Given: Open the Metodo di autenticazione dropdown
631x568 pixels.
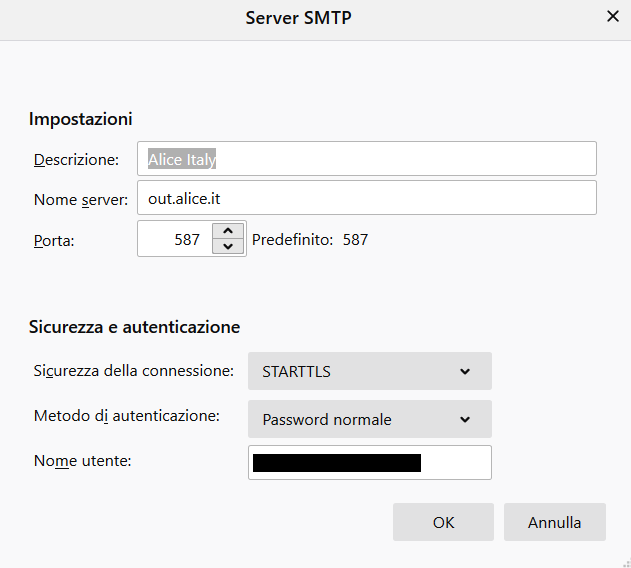Looking at the screenshot, I should point(370,419).
